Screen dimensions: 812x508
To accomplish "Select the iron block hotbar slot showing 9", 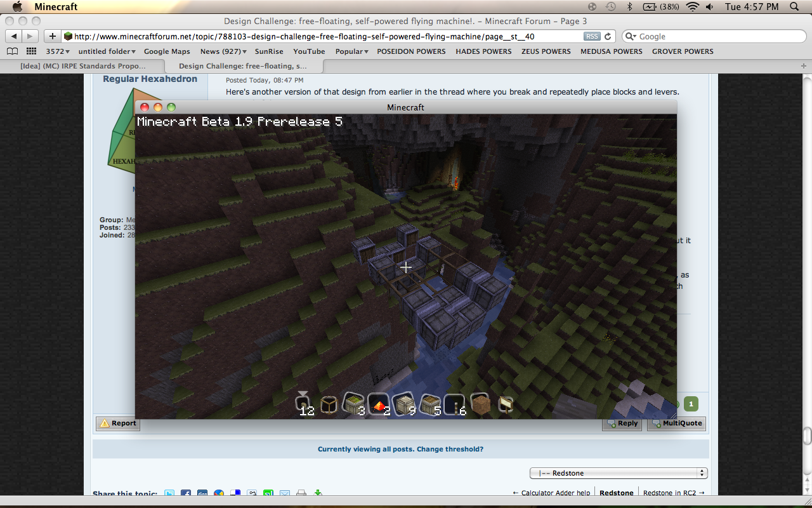I will pos(403,403).
